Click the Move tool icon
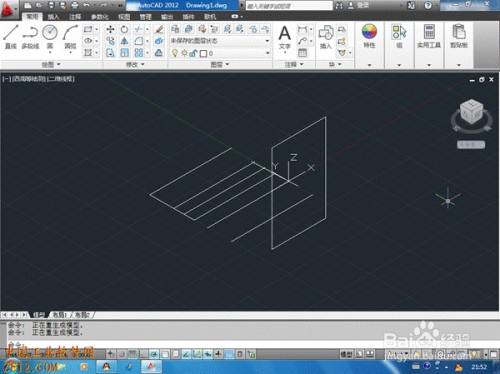 (x=110, y=29)
